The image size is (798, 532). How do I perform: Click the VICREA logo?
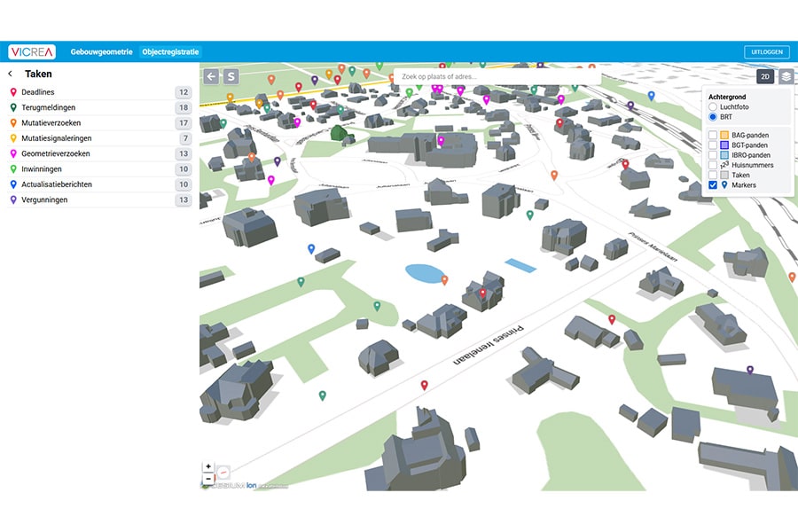[x=32, y=52]
